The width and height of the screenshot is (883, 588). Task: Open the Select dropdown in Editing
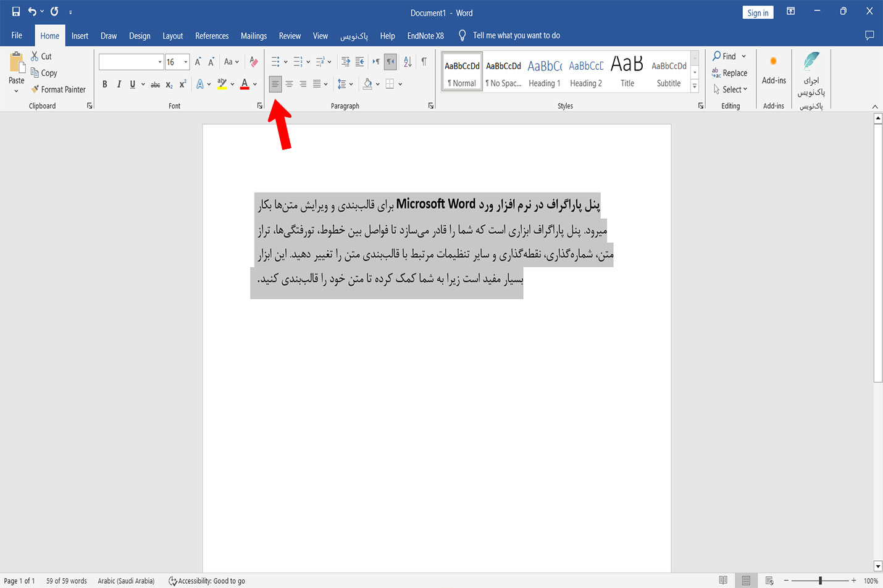pos(730,89)
